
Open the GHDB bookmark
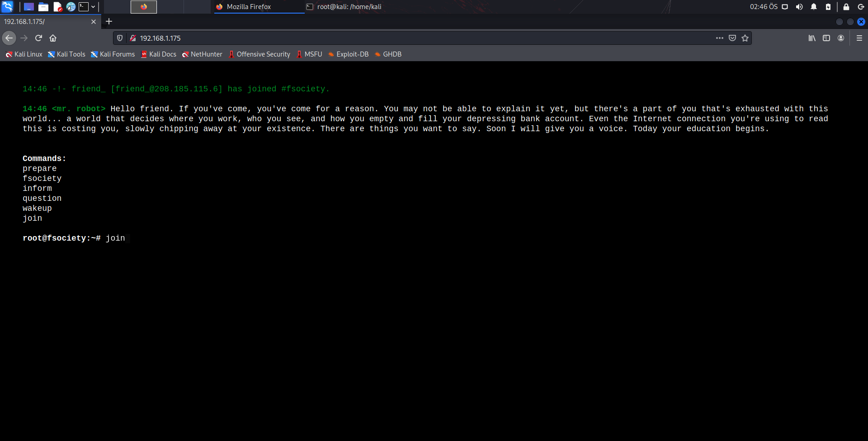[388, 54]
